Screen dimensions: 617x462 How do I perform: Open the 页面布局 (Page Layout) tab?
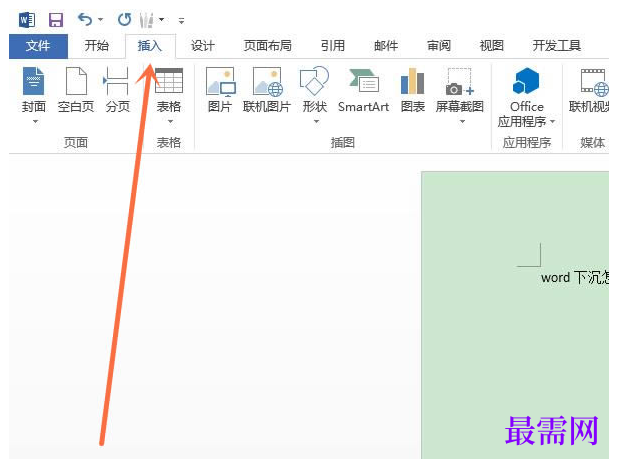click(268, 46)
